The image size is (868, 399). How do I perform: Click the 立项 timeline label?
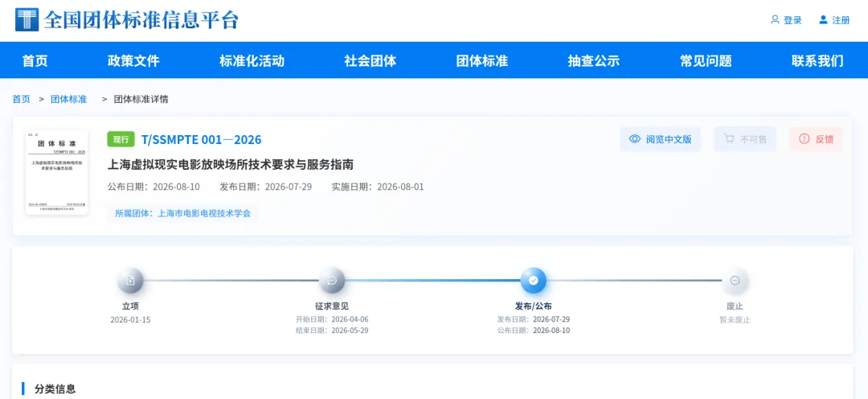[x=130, y=306]
